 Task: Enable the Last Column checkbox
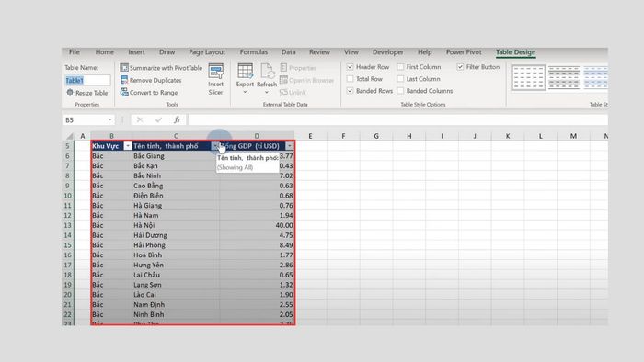tap(400, 79)
